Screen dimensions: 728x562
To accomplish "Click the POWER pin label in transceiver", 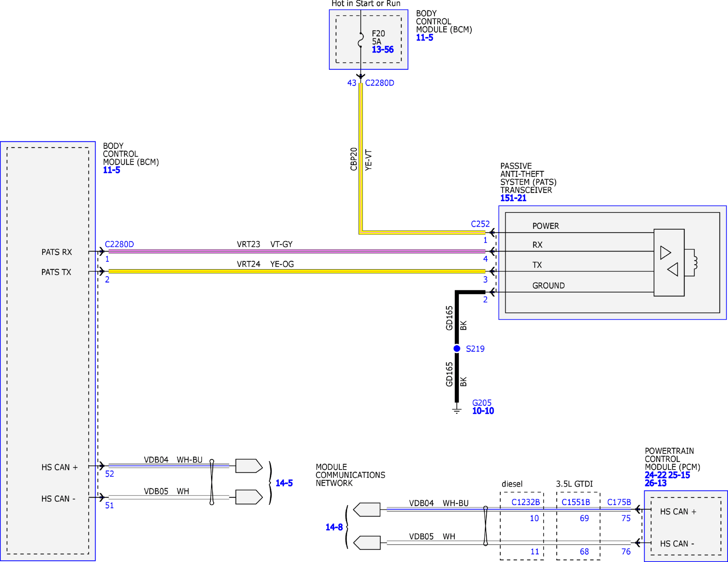I will 546,226.
